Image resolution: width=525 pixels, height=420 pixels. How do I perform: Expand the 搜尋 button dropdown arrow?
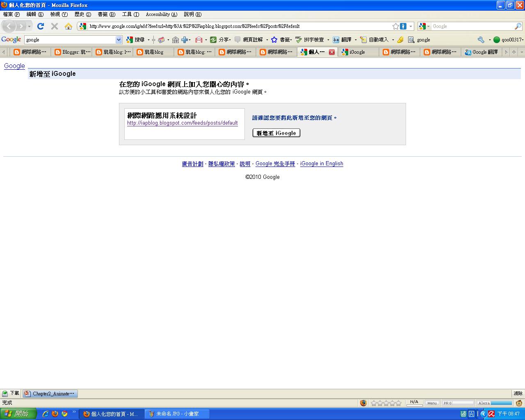click(x=148, y=40)
